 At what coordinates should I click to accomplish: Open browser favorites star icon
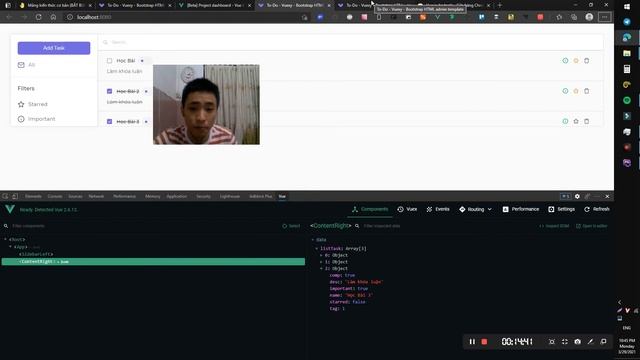click(x=559, y=17)
